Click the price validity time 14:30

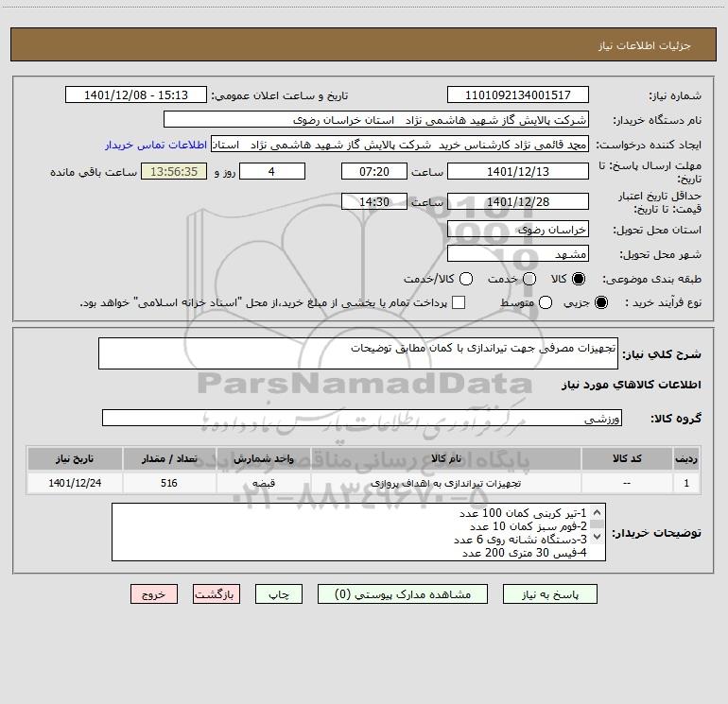pos(374,201)
